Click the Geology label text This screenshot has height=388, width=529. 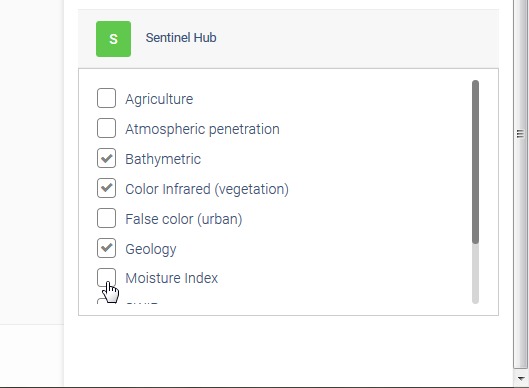pos(151,249)
